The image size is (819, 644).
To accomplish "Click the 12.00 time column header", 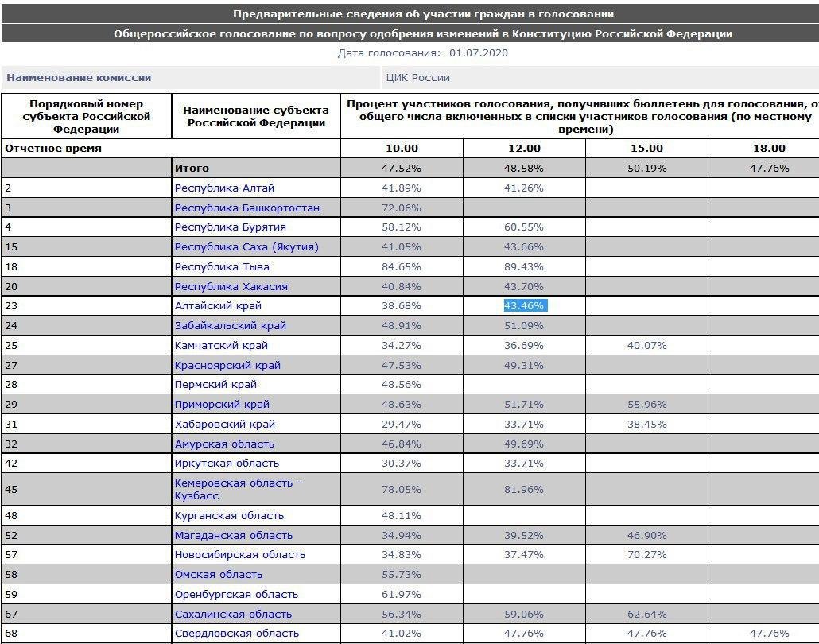I will (525, 149).
